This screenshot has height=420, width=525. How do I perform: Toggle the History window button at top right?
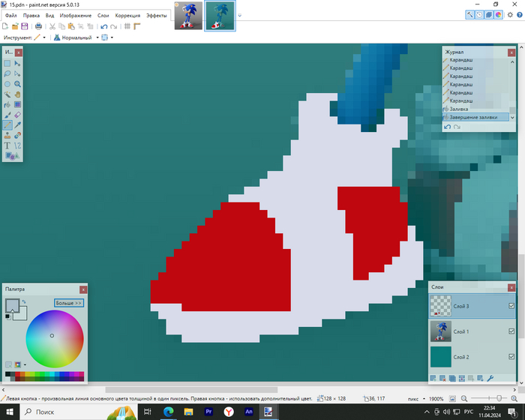[x=479, y=15]
